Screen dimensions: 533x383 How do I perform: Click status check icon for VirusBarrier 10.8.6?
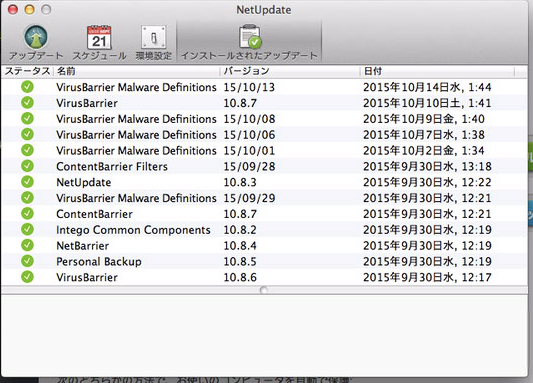(x=27, y=277)
